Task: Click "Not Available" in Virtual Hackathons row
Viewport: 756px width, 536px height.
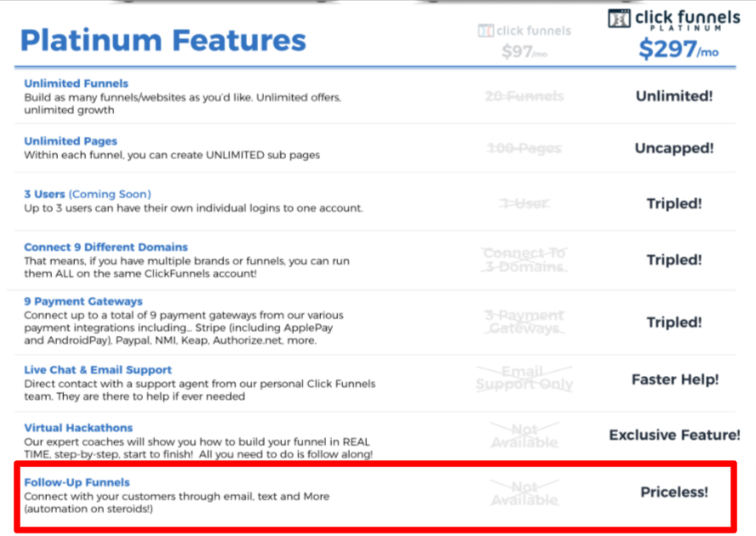Action: point(524,436)
